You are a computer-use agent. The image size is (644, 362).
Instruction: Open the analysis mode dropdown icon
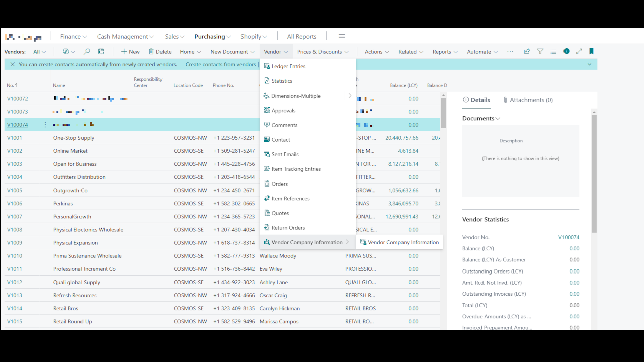(x=69, y=51)
